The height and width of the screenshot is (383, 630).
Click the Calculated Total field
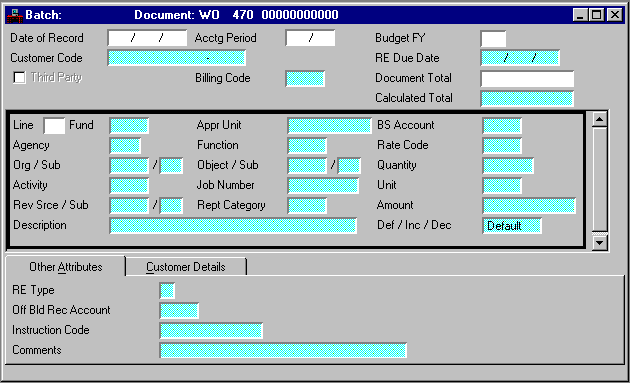pyautogui.click(x=527, y=98)
